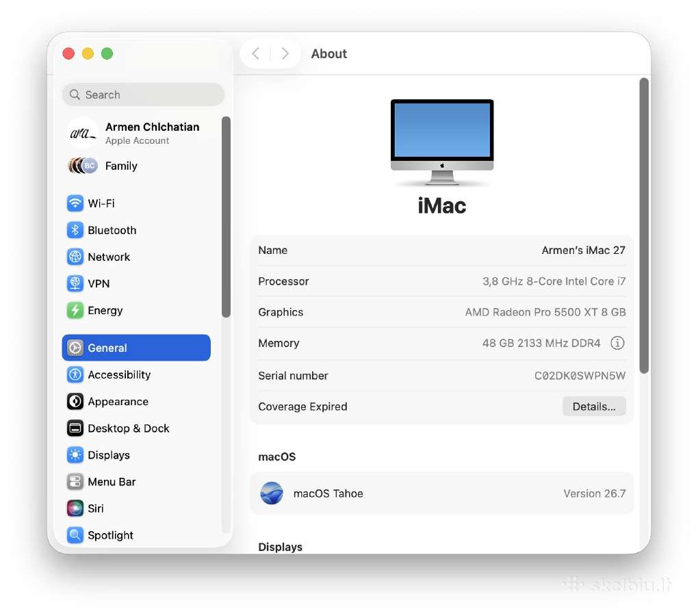This screenshot has width=698, height=616.
Task: Click serial number C02DK0SWPN5W
Action: pyautogui.click(x=580, y=376)
